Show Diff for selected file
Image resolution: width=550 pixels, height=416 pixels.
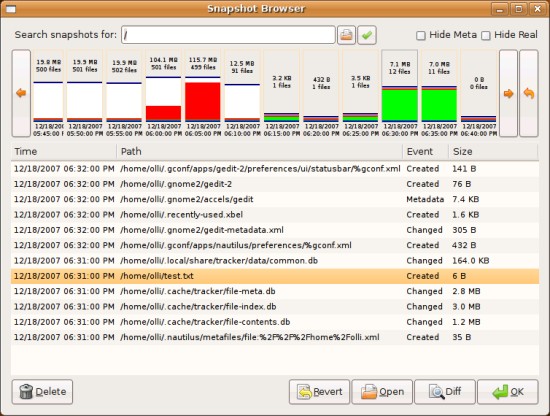click(x=445, y=392)
